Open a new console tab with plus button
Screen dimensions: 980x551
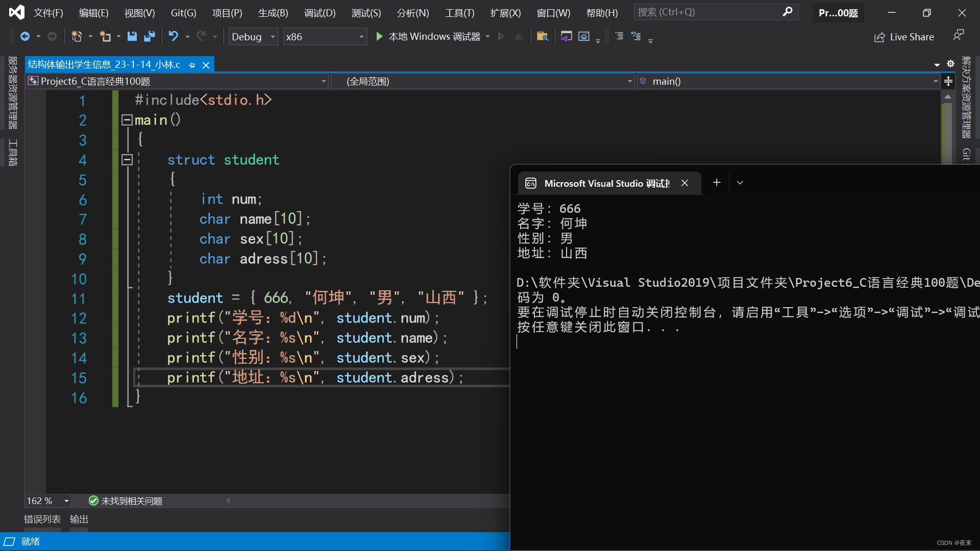[x=717, y=183]
